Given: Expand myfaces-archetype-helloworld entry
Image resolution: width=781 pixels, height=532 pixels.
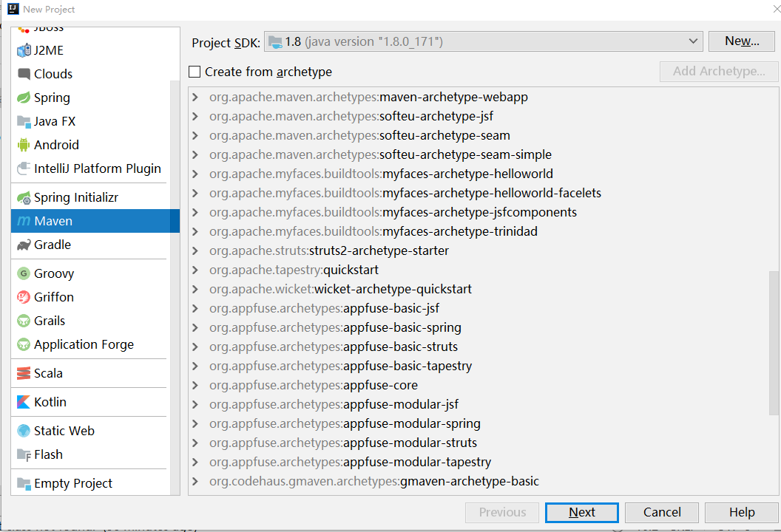Looking at the screenshot, I should [195, 174].
